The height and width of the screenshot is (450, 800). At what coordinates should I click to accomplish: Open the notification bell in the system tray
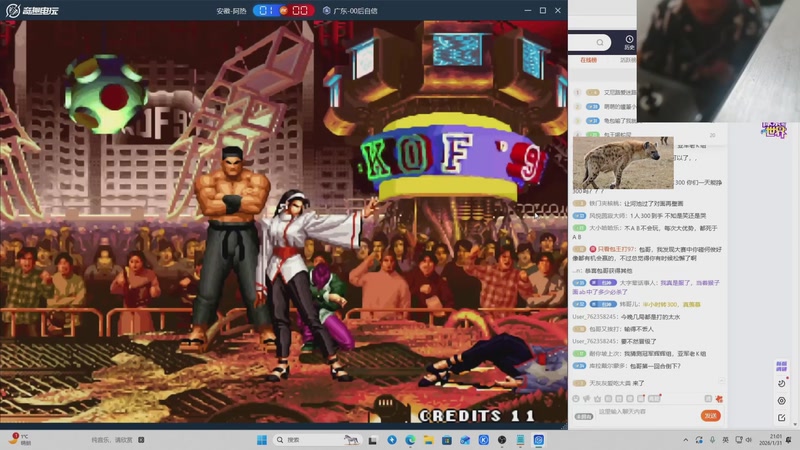pos(789,440)
